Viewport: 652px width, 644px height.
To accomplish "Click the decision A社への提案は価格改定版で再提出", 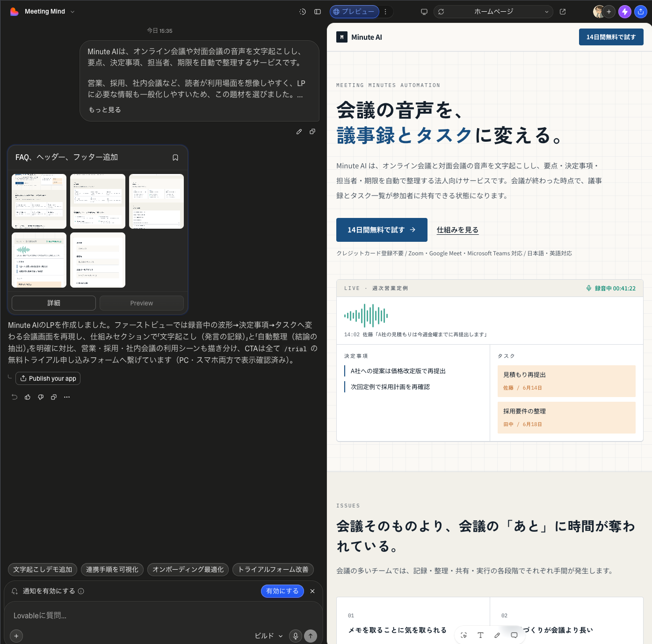I will coord(398,371).
